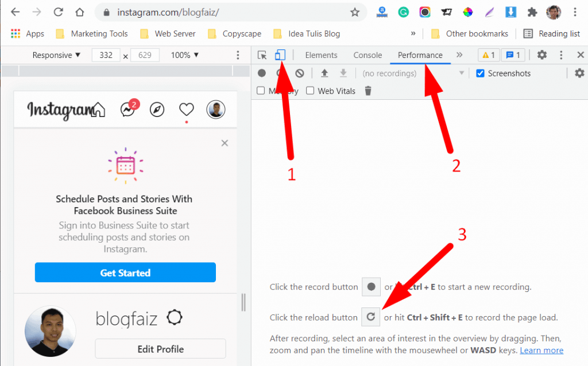This screenshot has height=366, width=588.
Task: Open the color wheel extension icon
Action: click(467, 13)
